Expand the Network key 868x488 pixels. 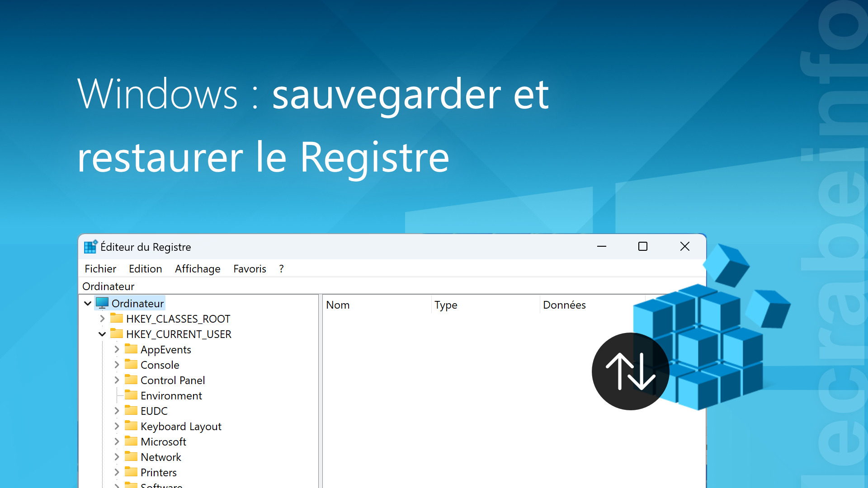(x=117, y=457)
